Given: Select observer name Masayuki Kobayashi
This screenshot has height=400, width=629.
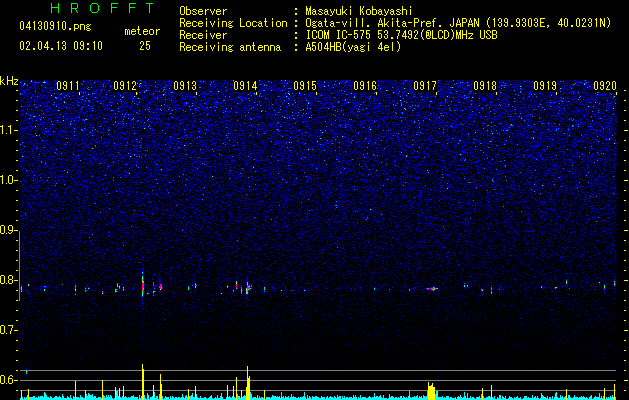Looking at the screenshot, I should [x=359, y=11].
